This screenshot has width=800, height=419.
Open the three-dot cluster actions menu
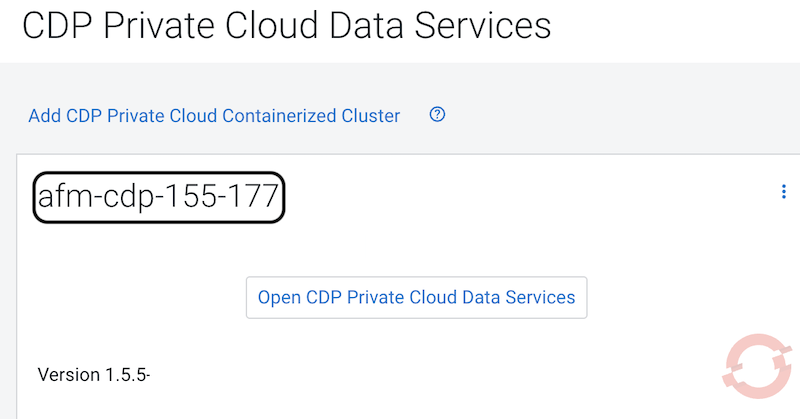[x=783, y=192]
